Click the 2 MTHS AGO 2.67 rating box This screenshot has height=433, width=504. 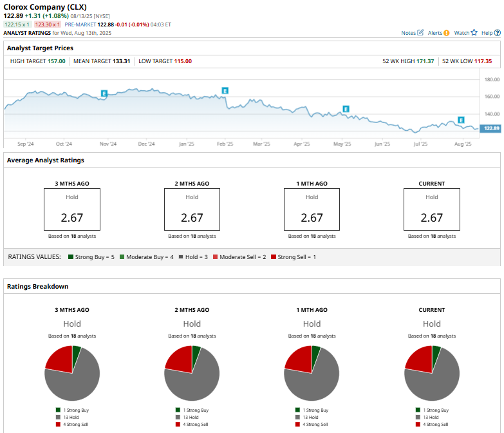192,209
